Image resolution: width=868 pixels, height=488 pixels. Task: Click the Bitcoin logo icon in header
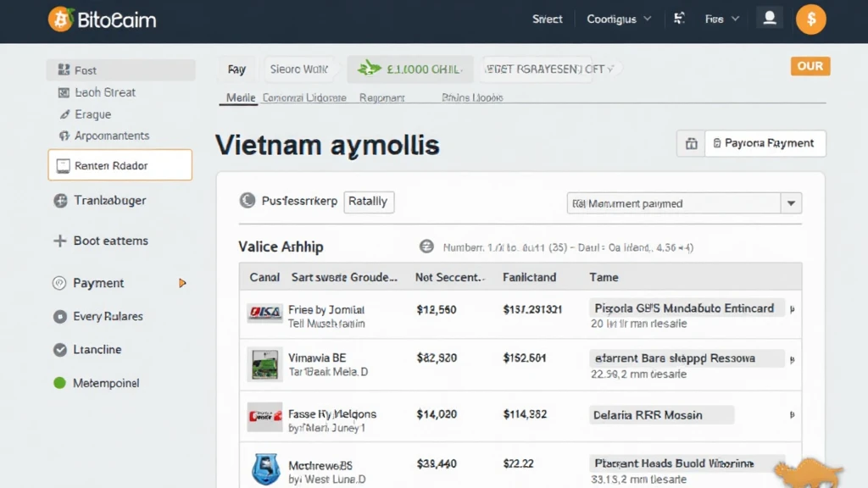coord(60,19)
